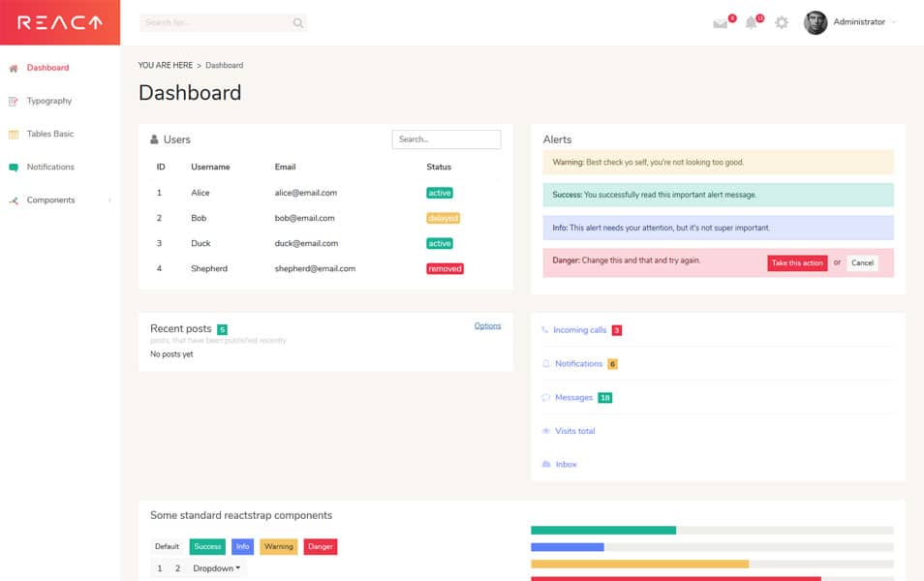Viewport: 924px width, 581px height.
Task: Open the Options link in Recent posts
Action: [488, 325]
